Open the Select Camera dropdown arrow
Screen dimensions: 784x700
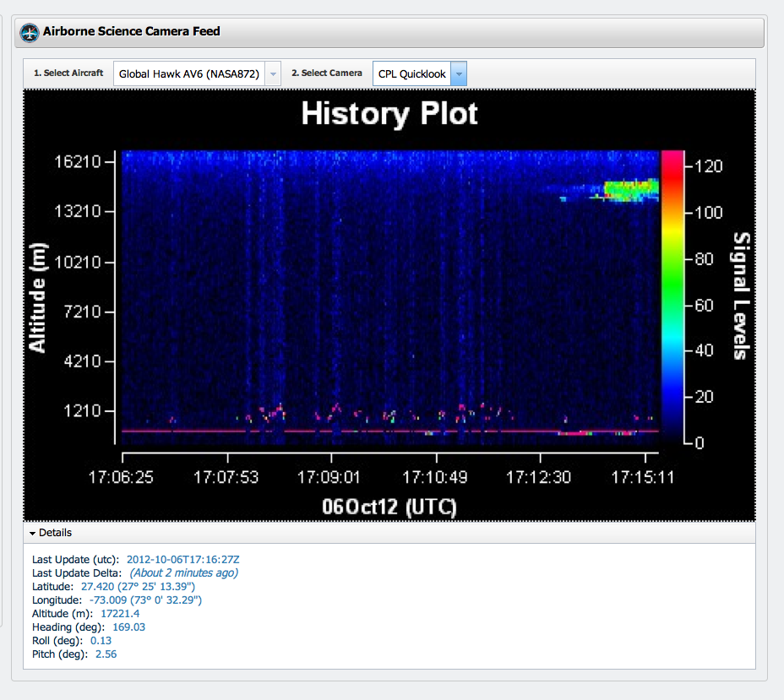coord(458,74)
